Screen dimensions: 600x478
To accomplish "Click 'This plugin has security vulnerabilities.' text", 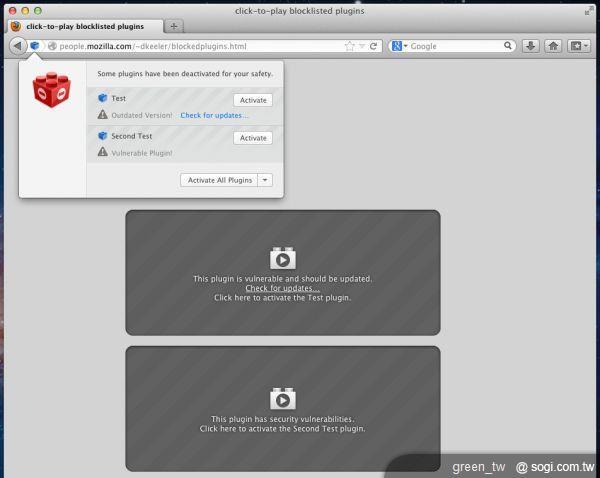I will tap(282, 419).
